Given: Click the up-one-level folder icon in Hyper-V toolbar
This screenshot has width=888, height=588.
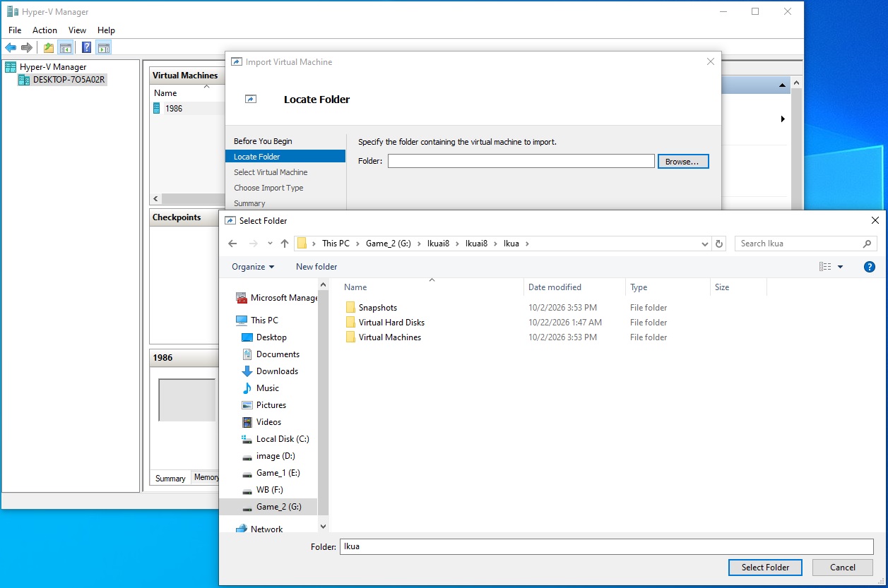Looking at the screenshot, I should pos(48,47).
